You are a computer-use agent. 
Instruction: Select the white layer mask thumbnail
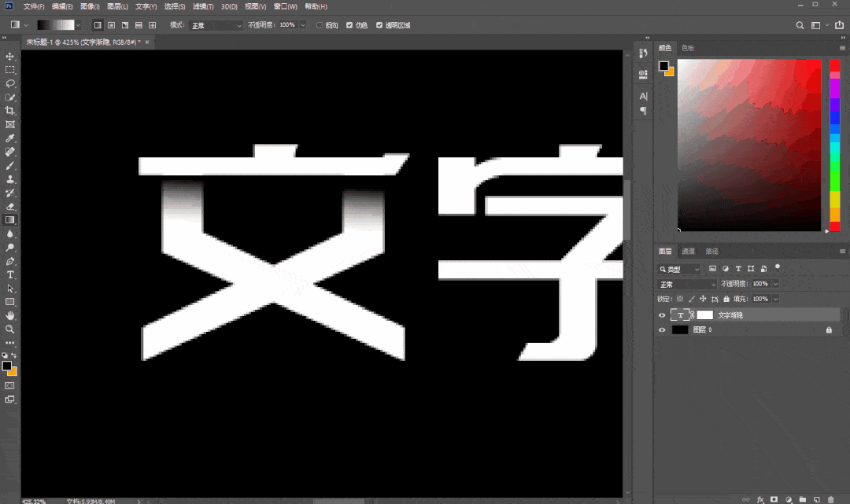pyautogui.click(x=704, y=315)
